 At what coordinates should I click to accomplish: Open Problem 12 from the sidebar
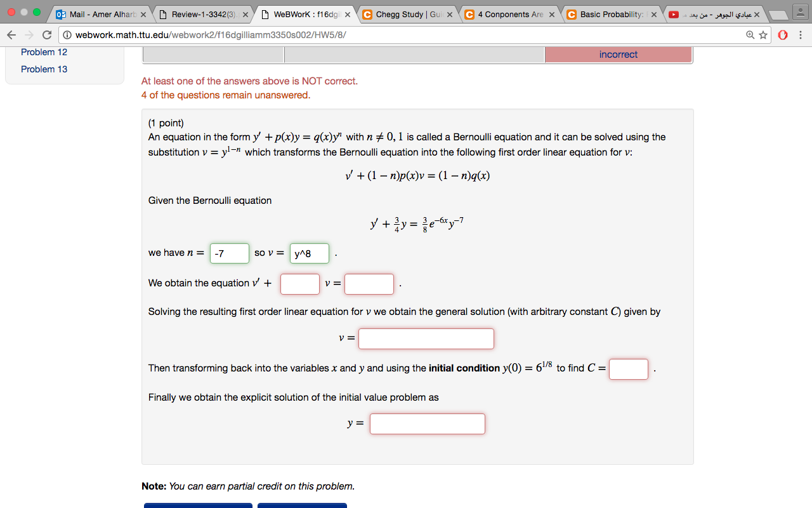pyautogui.click(x=44, y=52)
